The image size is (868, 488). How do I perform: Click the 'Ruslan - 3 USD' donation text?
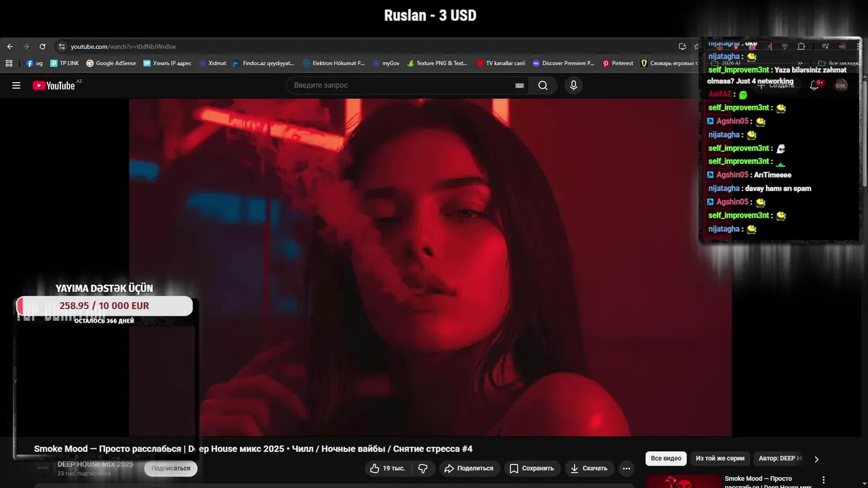pos(431,15)
